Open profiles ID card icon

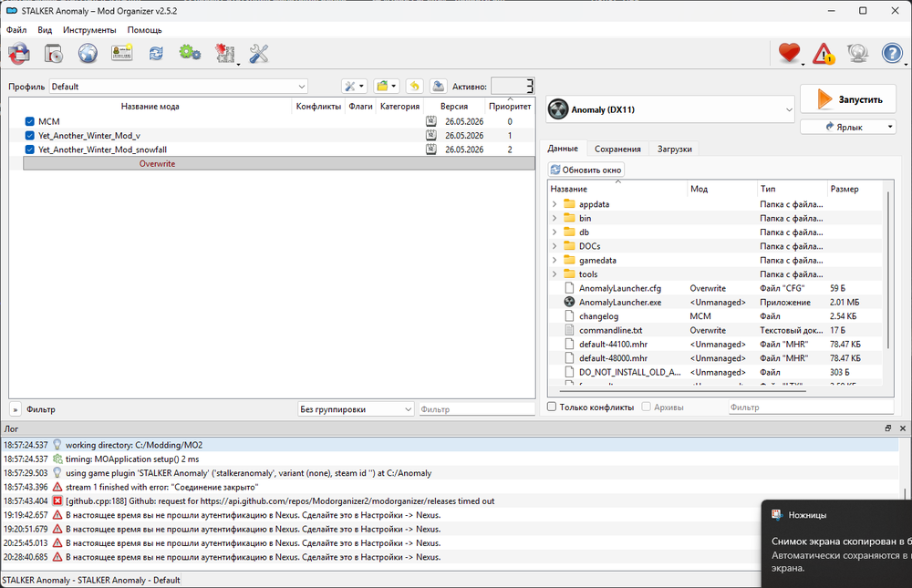click(x=121, y=54)
